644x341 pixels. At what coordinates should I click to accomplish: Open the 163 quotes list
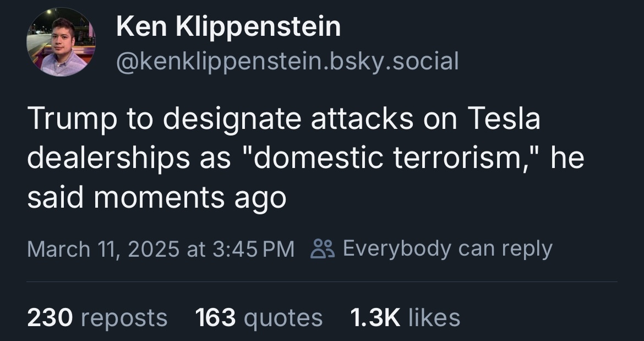point(259,317)
